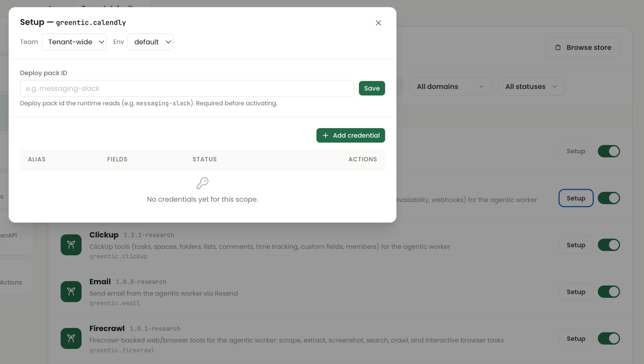Open Setup for Email
The height and width of the screenshot is (364, 644).
coord(576,292)
